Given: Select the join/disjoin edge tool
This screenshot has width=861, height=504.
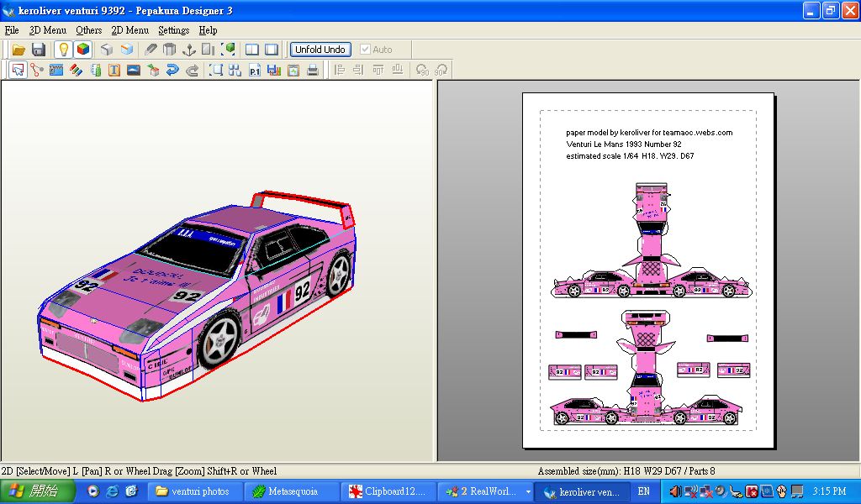Looking at the screenshot, I should click(x=37, y=71).
